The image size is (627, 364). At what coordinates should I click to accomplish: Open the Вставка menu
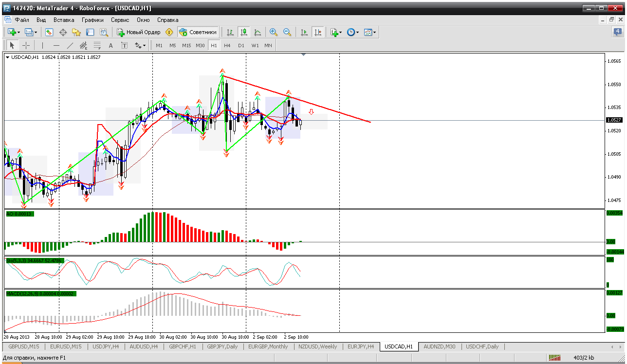pos(64,20)
